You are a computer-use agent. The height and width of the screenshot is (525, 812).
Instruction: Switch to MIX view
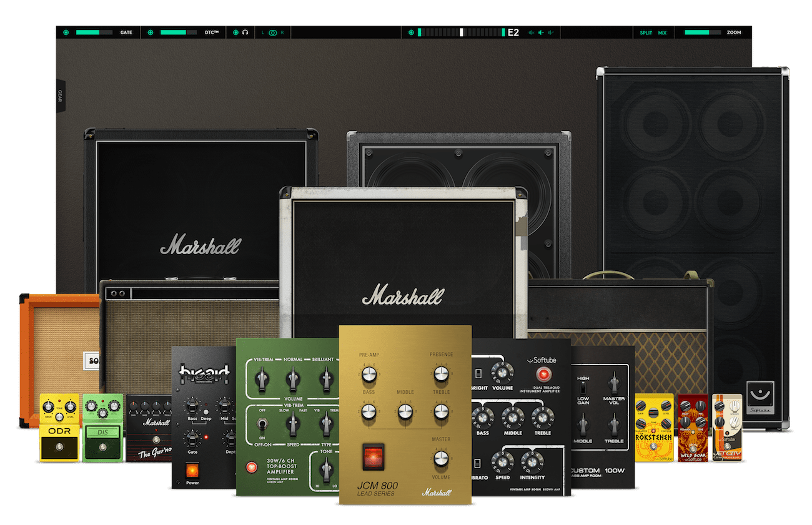click(x=662, y=32)
